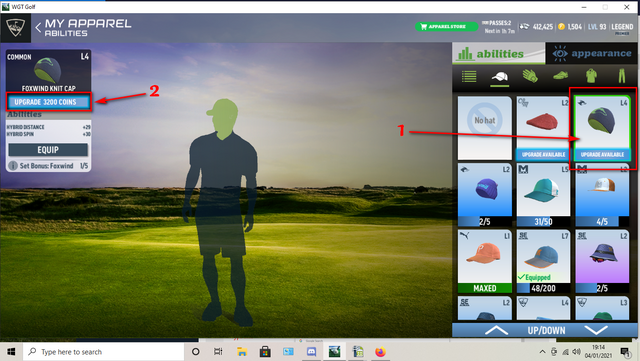The image size is (640, 361).
Task: Select the purple beanie showing 2/5
Action: click(484, 195)
